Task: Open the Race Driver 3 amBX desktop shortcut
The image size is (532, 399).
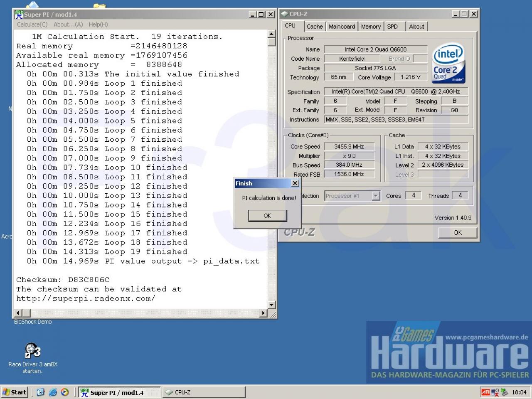Action: 33,357
